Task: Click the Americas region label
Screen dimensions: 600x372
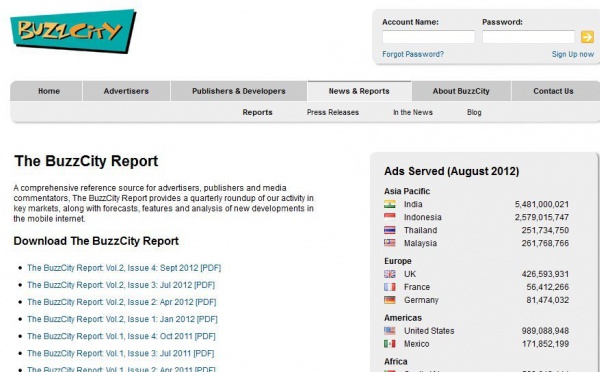Action: 403,318
